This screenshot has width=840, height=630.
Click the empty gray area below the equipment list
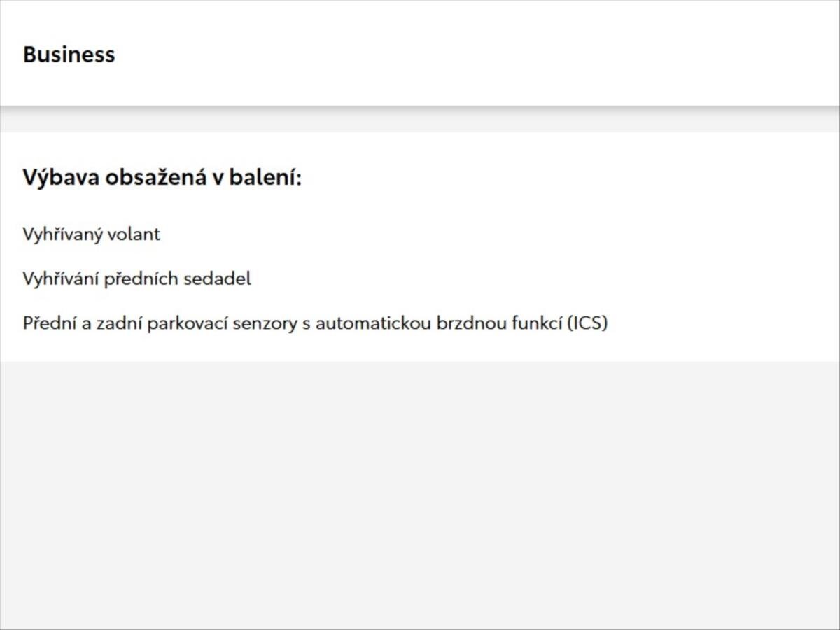420,490
